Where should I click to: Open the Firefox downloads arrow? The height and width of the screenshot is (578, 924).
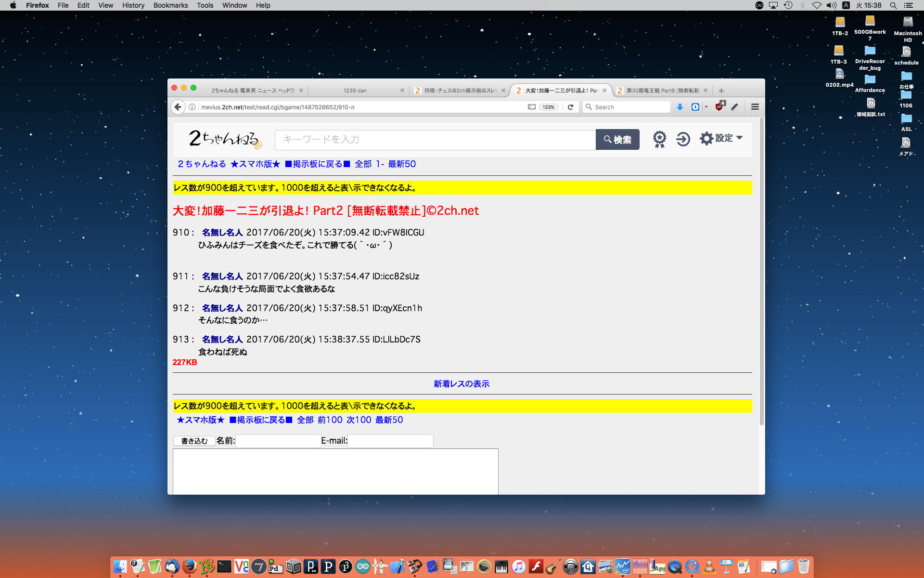click(680, 107)
